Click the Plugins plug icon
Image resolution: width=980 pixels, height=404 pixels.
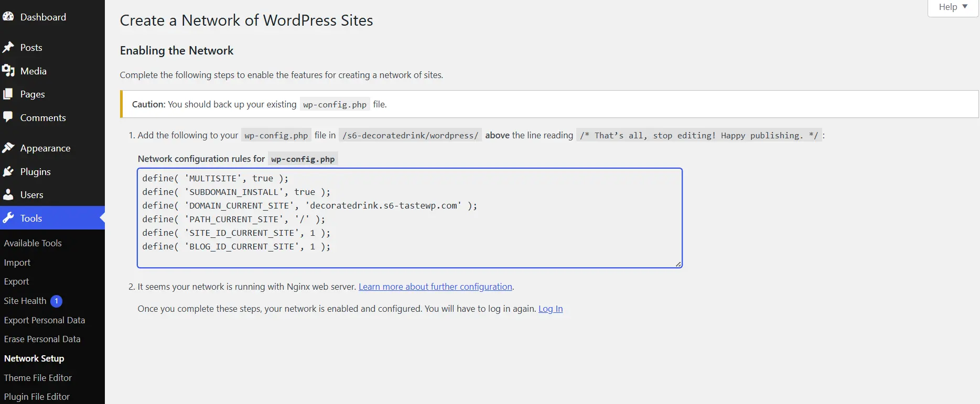pos(8,171)
